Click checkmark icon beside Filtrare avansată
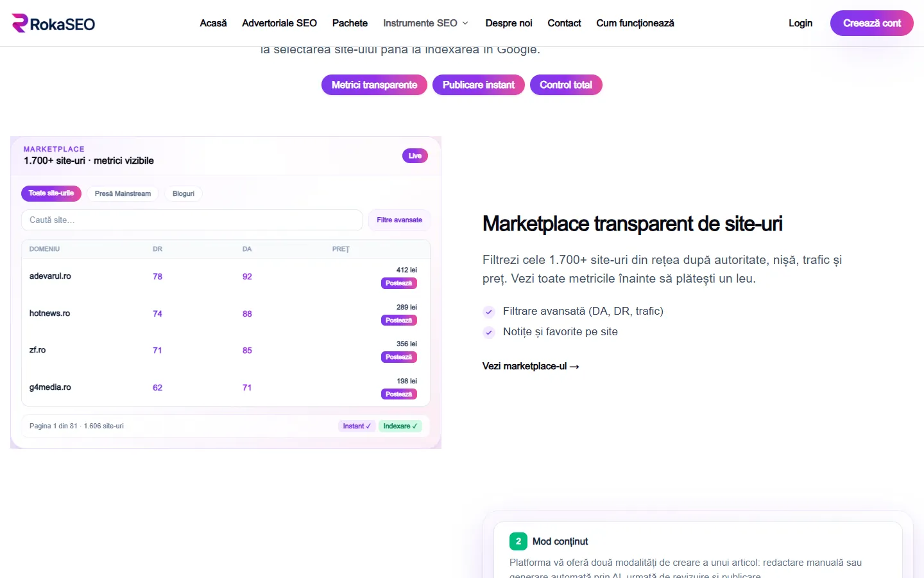 tap(489, 312)
